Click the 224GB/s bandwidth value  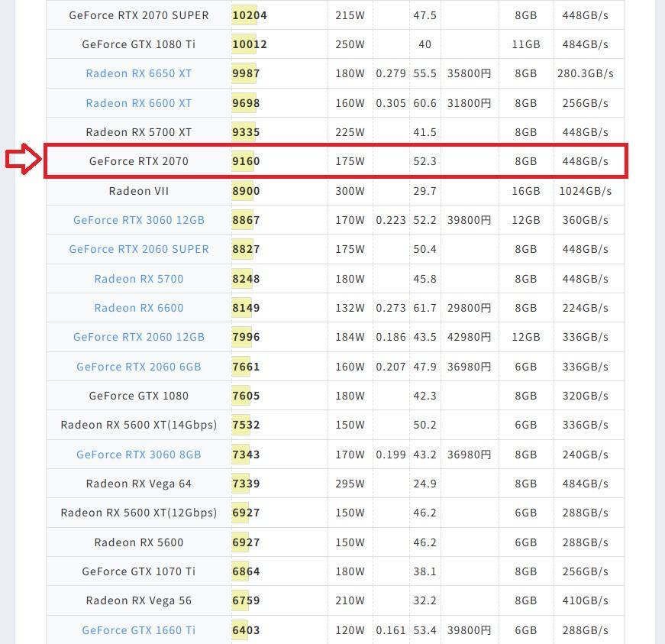point(586,308)
